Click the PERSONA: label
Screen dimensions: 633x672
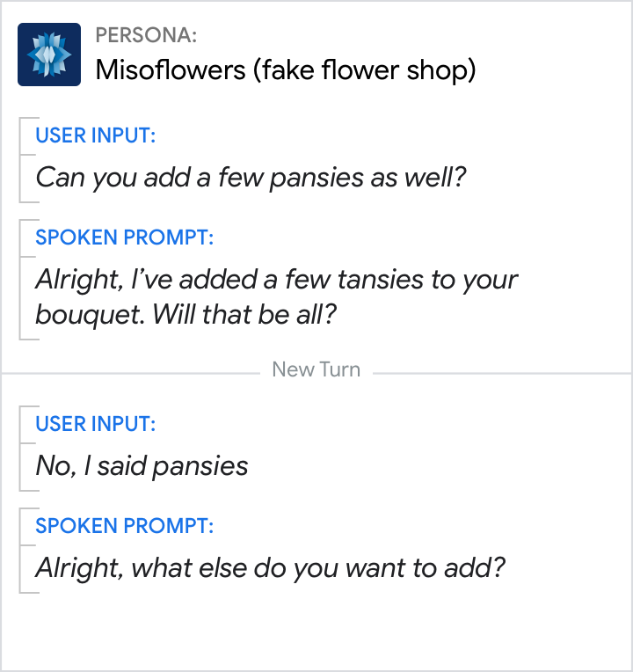[146, 35]
